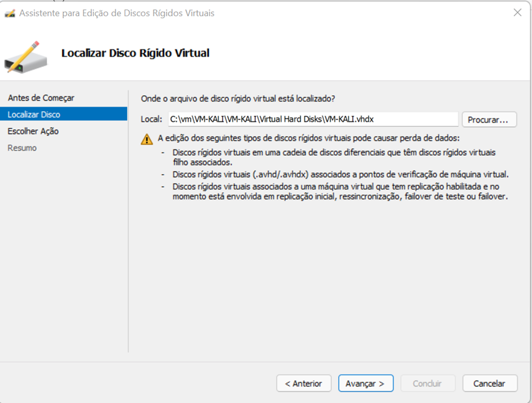Click the bullet about .avhd/.avhdx checkpoints

click(x=340, y=174)
